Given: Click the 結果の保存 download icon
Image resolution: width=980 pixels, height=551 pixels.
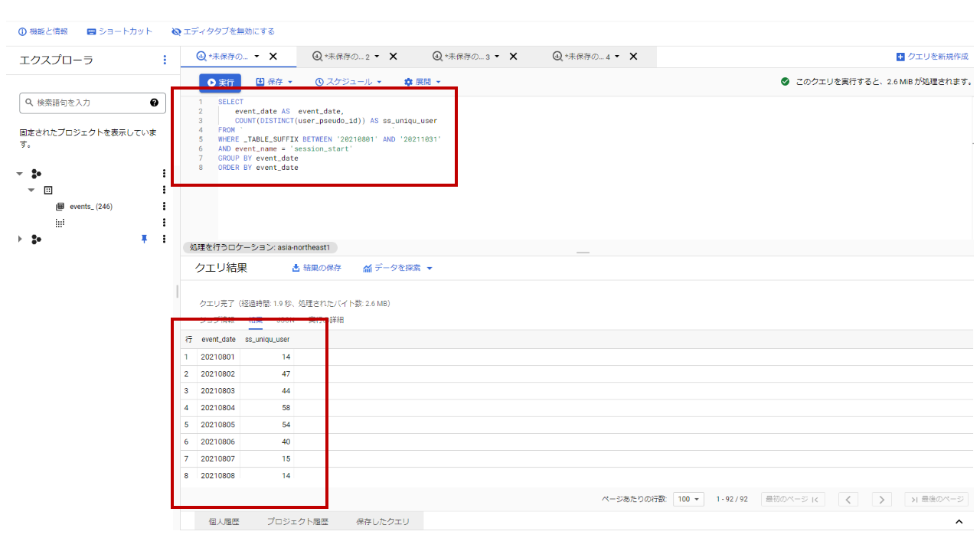Looking at the screenshot, I should tap(295, 267).
